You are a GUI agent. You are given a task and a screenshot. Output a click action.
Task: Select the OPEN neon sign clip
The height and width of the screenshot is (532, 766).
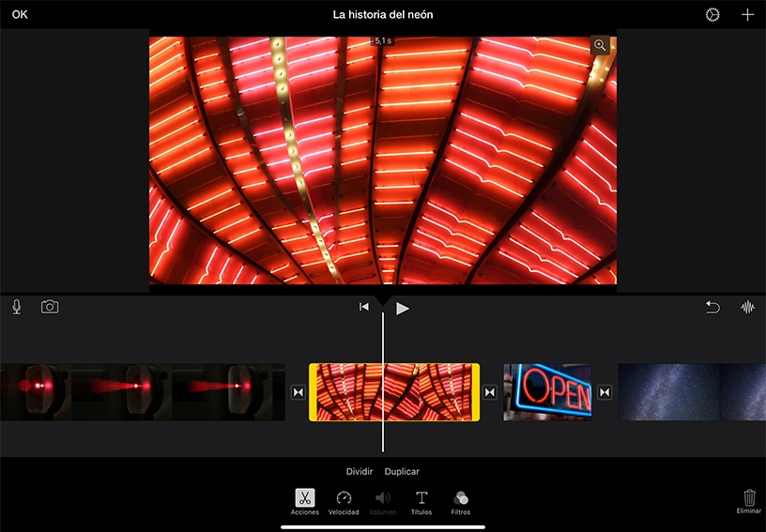pos(547,392)
